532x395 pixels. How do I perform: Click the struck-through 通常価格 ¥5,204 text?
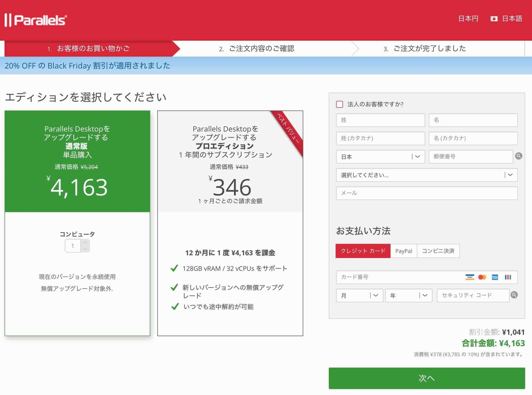point(76,167)
